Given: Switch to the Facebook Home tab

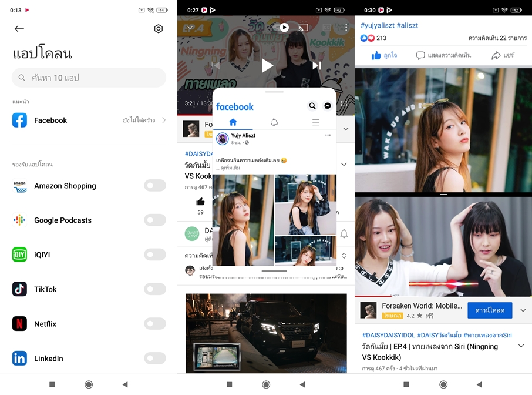Looking at the screenshot, I should (233, 122).
